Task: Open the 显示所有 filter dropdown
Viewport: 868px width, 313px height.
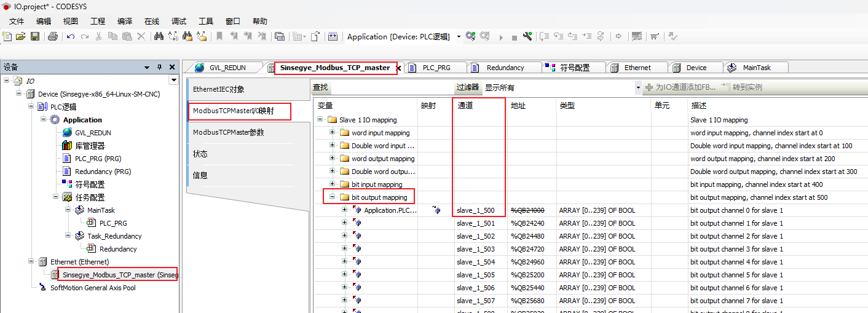Action: [637, 88]
